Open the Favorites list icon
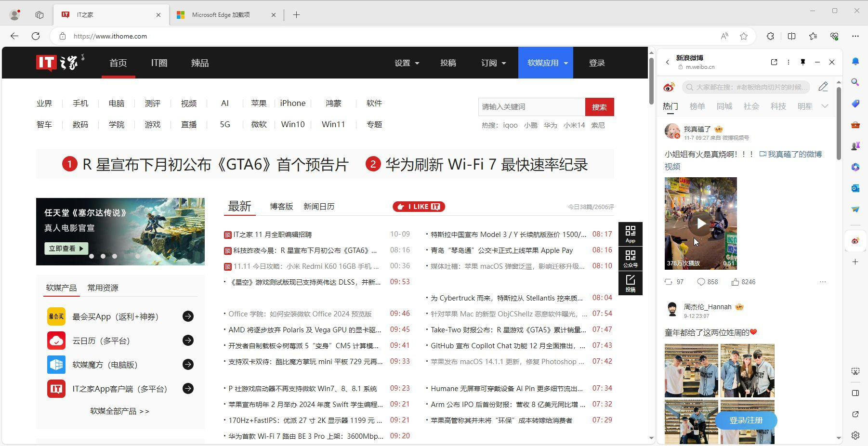 (813, 36)
